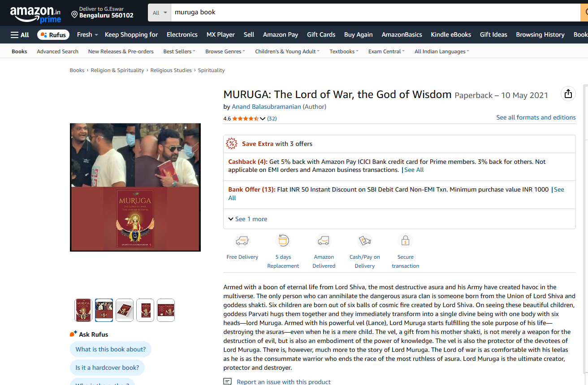Click the search input field with 'muruga book'
588x385 pixels.
tap(376, 13)
